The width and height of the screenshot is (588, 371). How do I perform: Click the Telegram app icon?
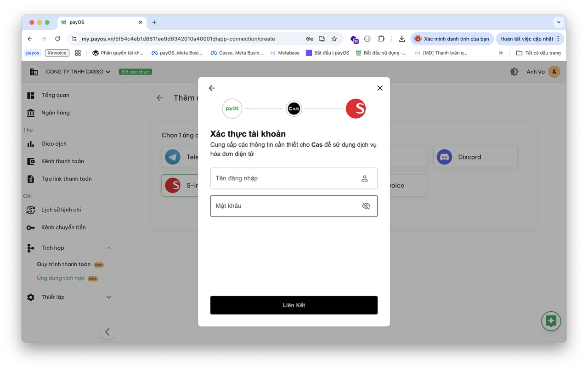click(x=173, y=157)
